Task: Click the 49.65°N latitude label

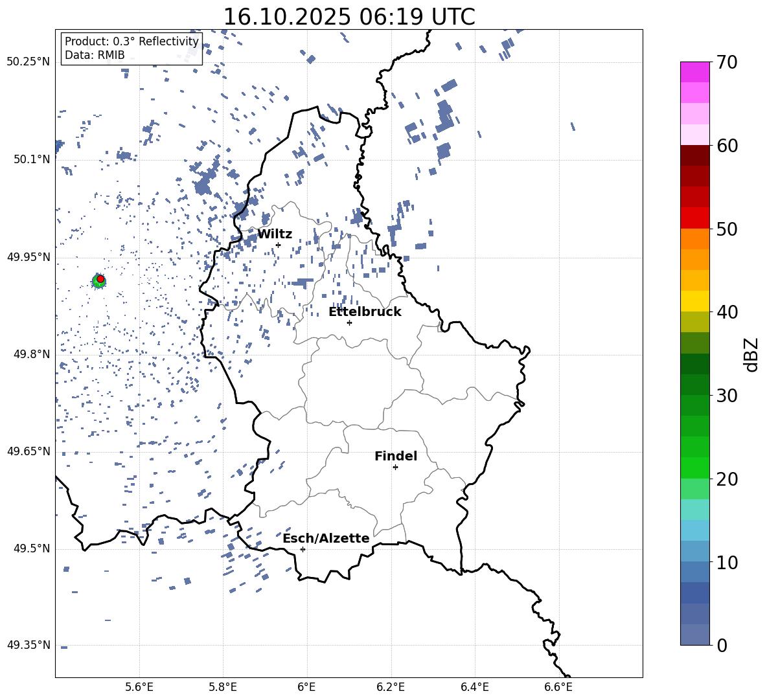Action: point(29,451)
